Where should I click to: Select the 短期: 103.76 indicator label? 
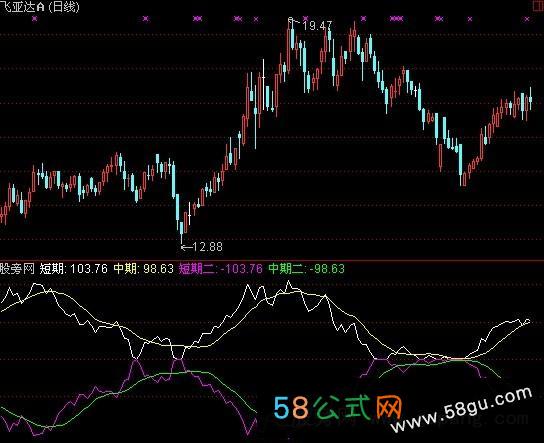point(74,269)
